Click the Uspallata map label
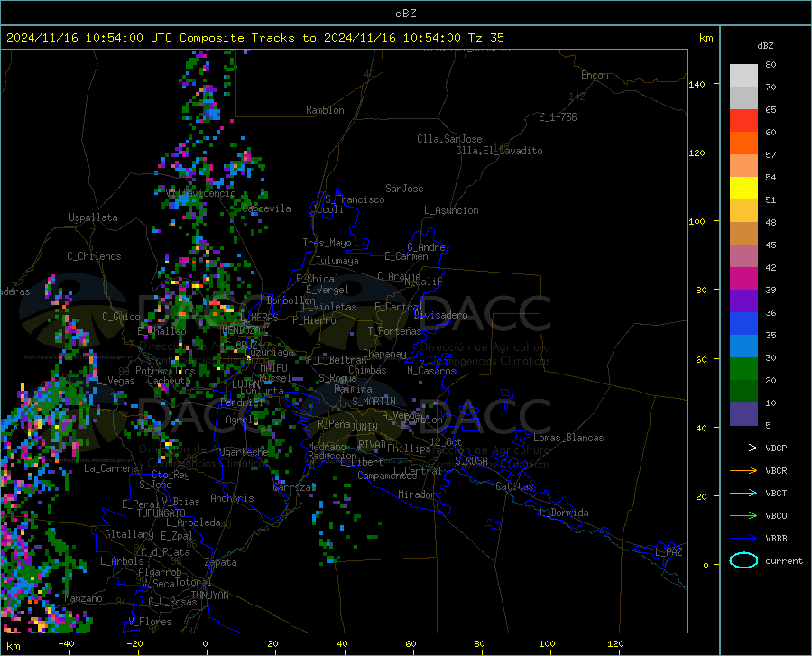 click(93, 217)
